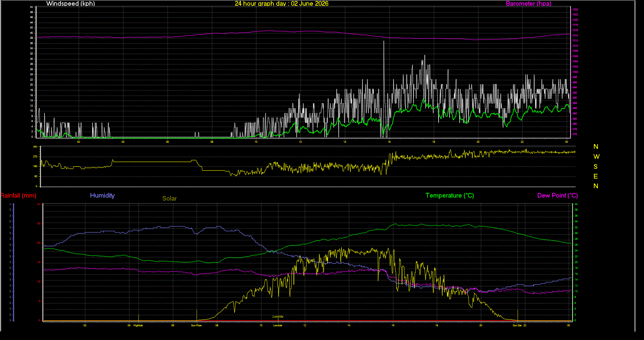
Task: Click the 'Windspeed (kph)' graph title
Action: (70, 4)
